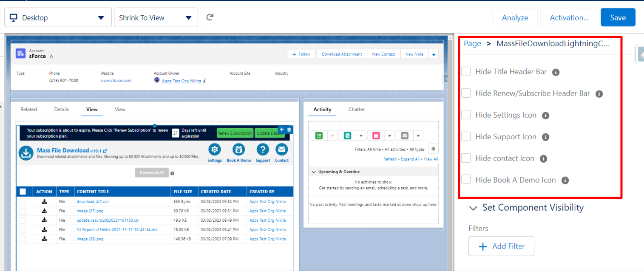Click the Add Filter button

coord(501,246)
